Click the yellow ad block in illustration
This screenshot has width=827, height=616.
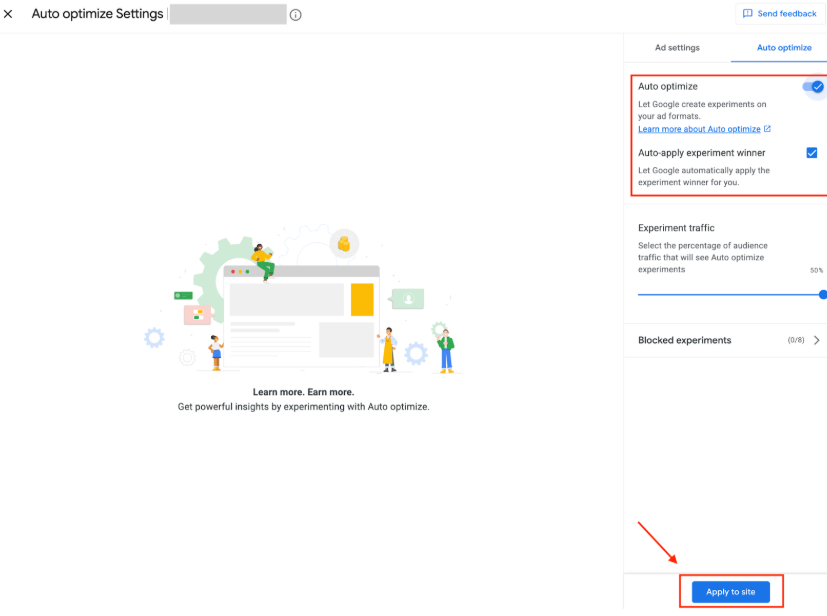coord(361,299)
